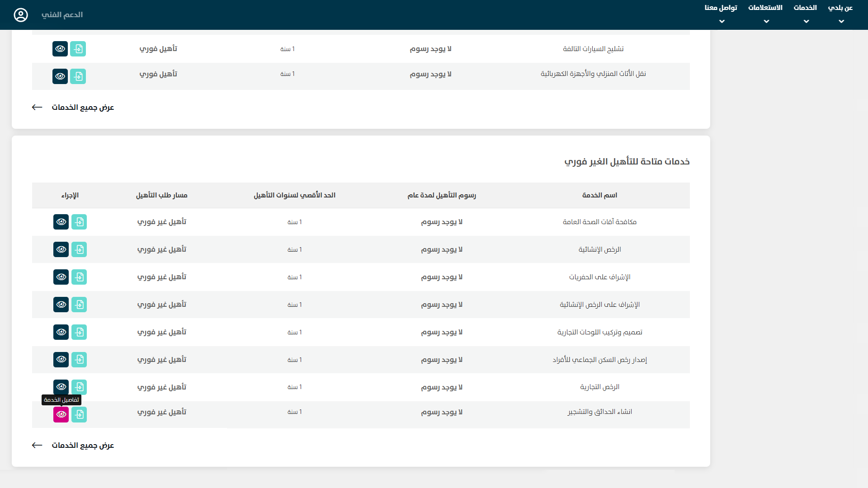Open the apply-request icon for تشليح السيارات التالفة
Viewport: 868px width, 488px height.
tap(78, 49)
